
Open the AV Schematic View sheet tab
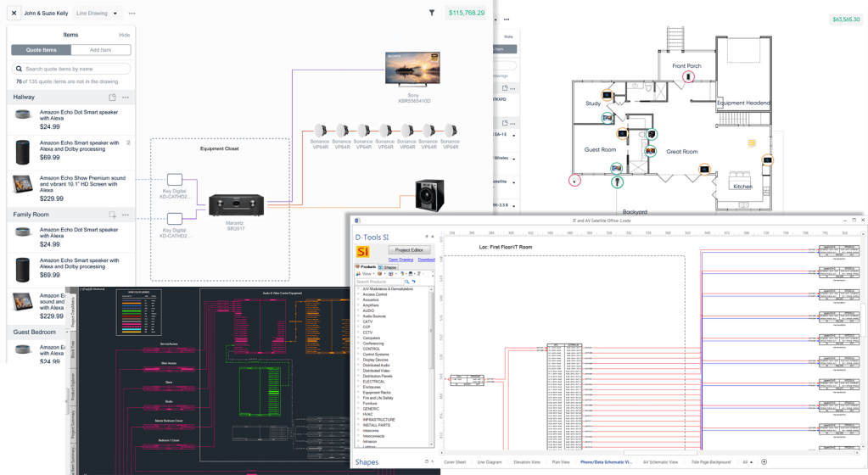tap(661, 462)
